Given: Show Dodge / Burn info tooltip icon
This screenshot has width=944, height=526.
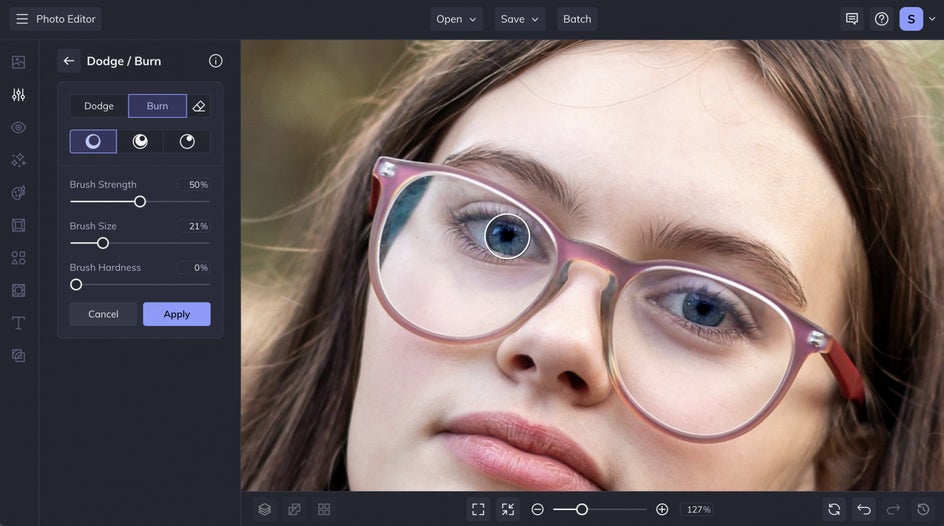Looking at the screenshot, I should [x=216, y=61].
